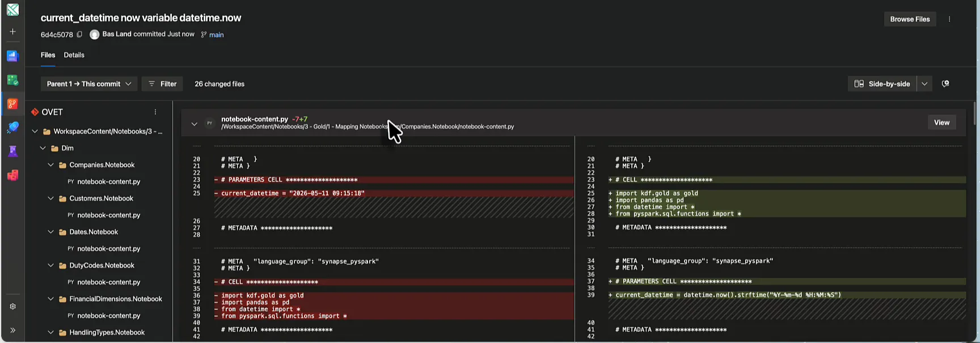Viewport: 980px width, 343px height.
Task: Click added '# PARAMETERS CELL' line on right
Action: [x=787, y=282]
